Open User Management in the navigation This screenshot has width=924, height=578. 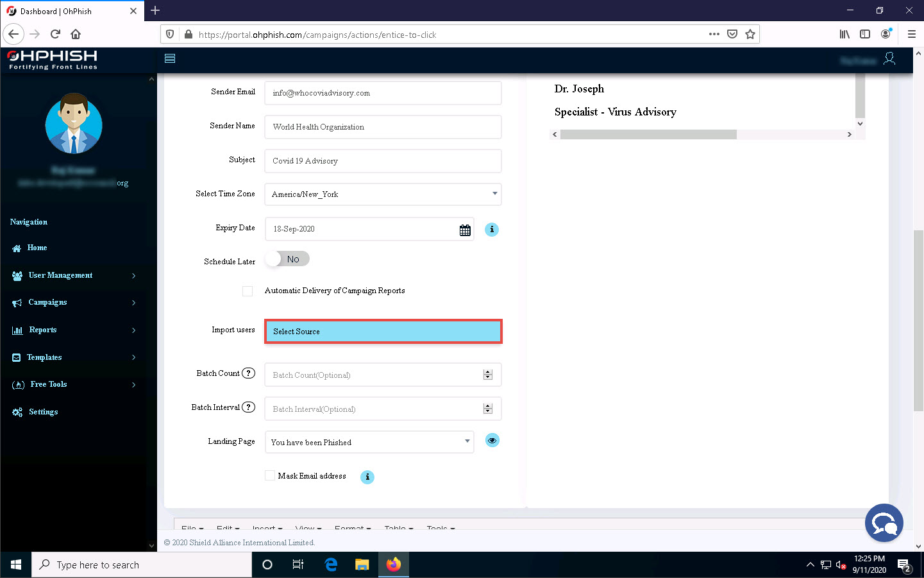tap(60, 276)
